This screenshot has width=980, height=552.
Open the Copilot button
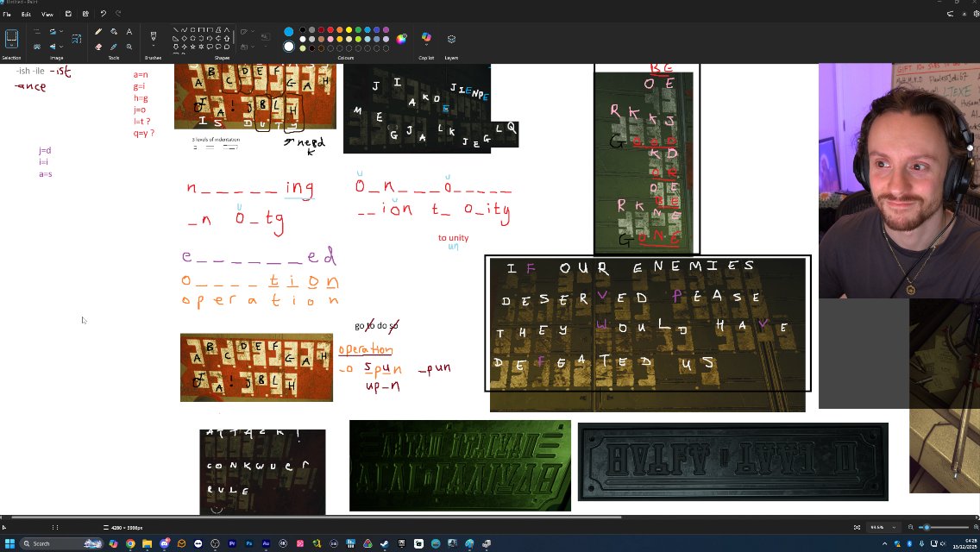(426, 39)
